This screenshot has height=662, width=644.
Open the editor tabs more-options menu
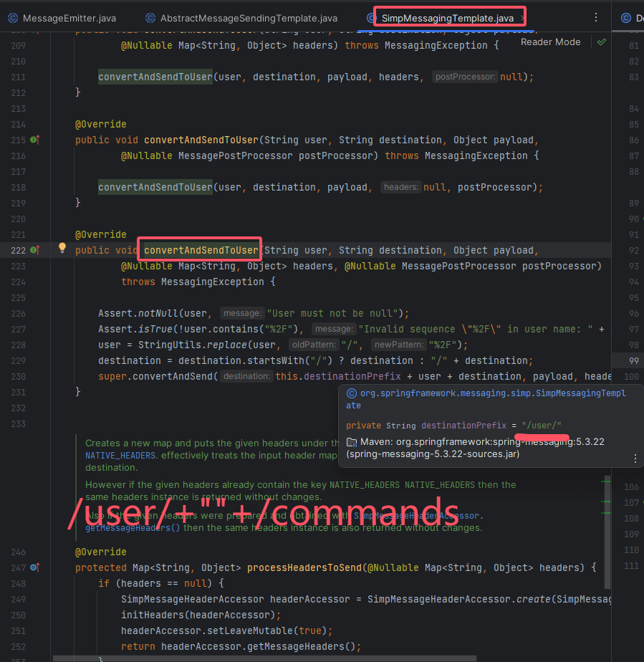(x=596, y=17)
